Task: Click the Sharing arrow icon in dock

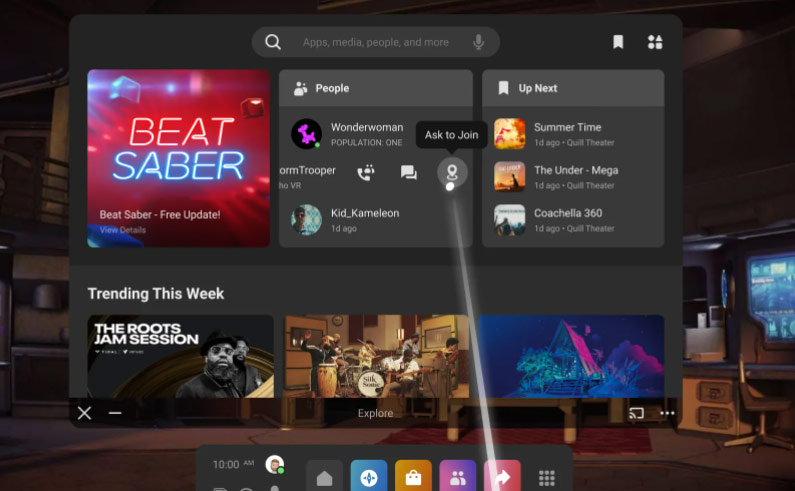Action: 502,477
